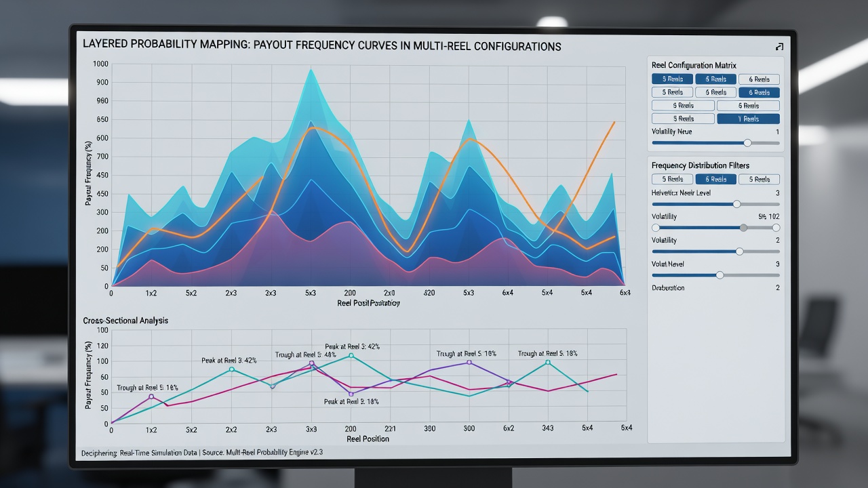
Task: Click the '1000' tick on main chart axis
Action: pos(100,64)
